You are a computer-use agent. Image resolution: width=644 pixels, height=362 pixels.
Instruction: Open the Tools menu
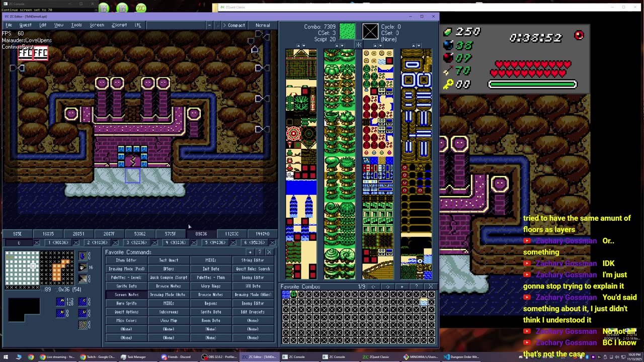[x=76, y=25]
